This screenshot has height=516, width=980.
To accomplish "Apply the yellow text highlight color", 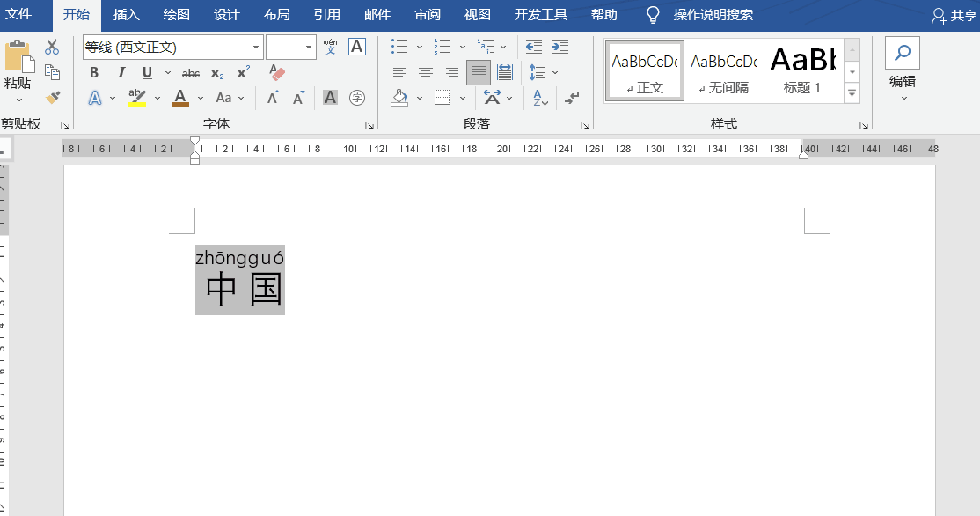I will (x=137, y=98).
